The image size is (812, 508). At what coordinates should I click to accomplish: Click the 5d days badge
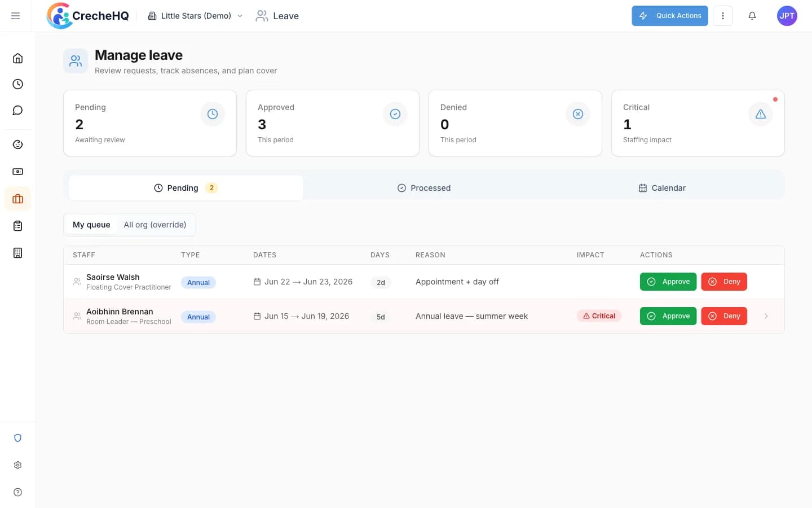click(381, 317)
